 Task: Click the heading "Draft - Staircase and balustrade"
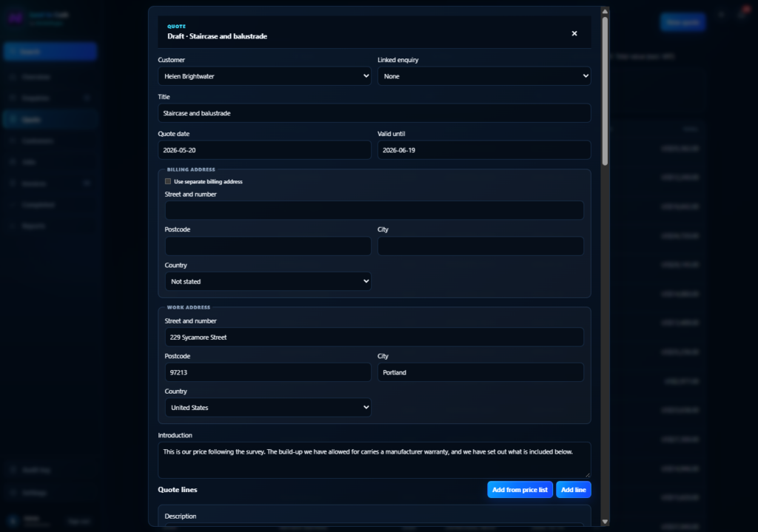pos(217,36)
